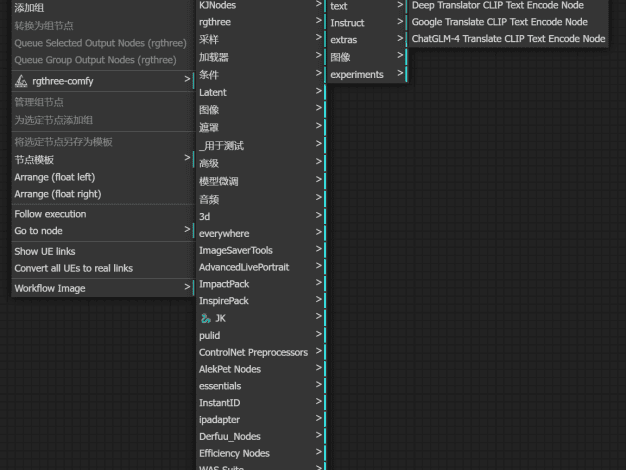Select Convert all UEs to real links
The height and width of the screenshot is (470, 626).
click(x=103, y=268)
